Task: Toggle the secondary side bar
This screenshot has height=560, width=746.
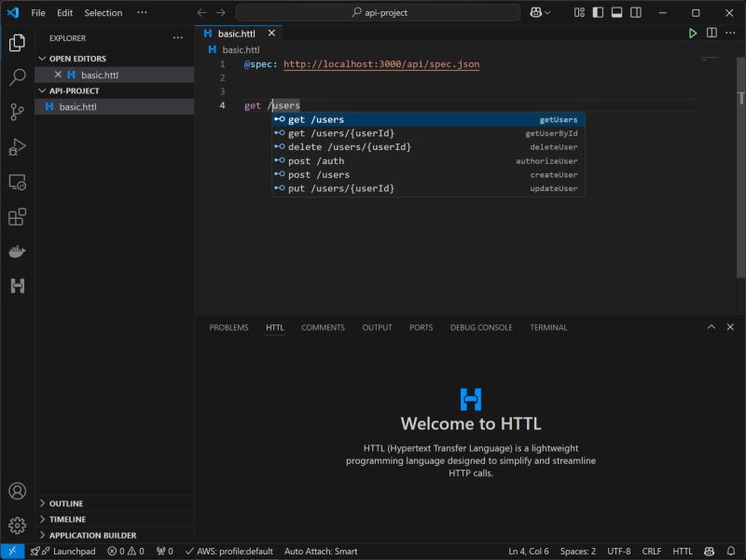Action: click(636, 12)
